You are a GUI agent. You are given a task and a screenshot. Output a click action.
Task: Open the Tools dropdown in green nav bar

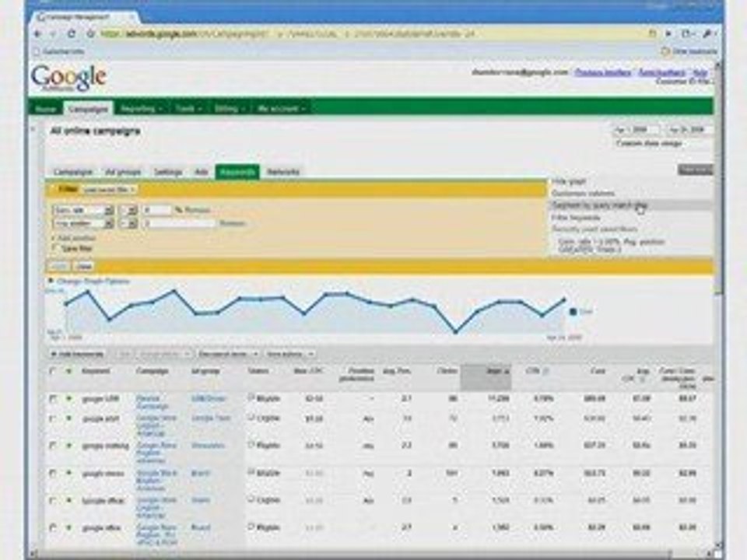click(x=188, y=109)
